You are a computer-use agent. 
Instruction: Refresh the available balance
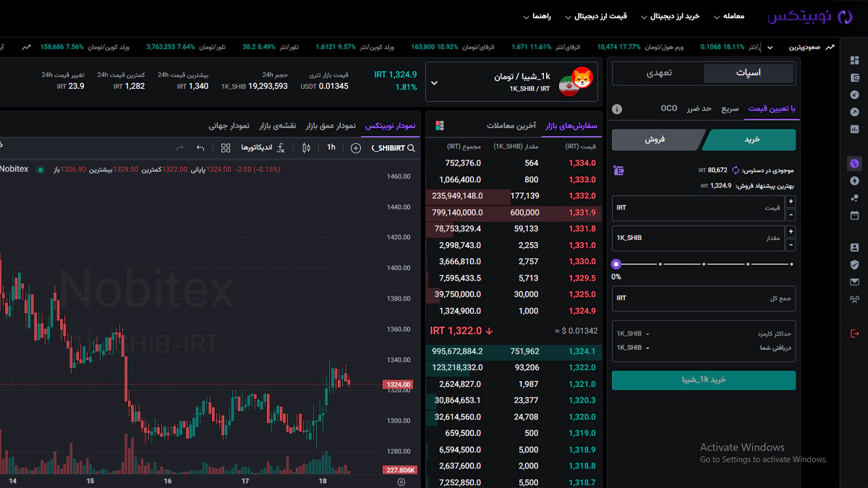coord(736,171)
